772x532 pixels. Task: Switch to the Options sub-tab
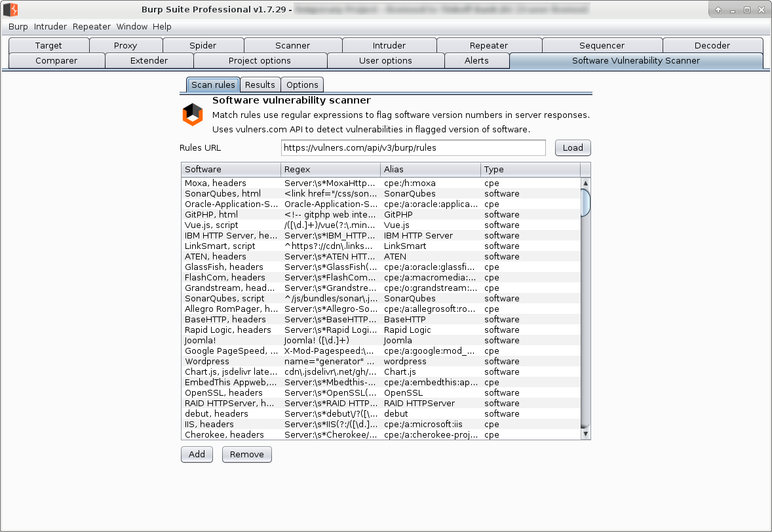(x=302, y=85)
